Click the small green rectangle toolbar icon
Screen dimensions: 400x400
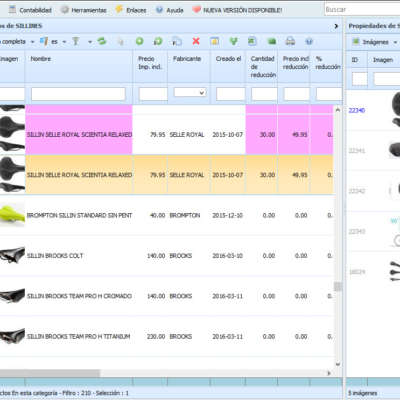coord(272,42)
